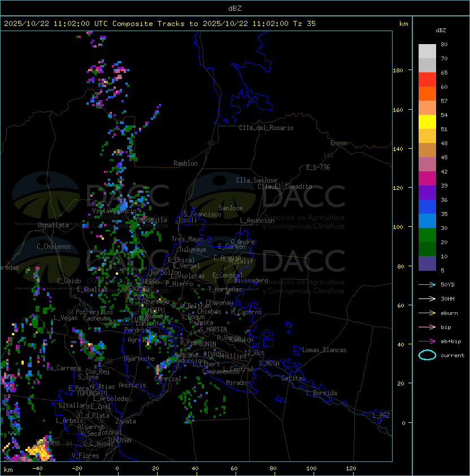Click the 'Rambion' map label
The width and height of the screenshot is (470, 476).
coord(185,163)
